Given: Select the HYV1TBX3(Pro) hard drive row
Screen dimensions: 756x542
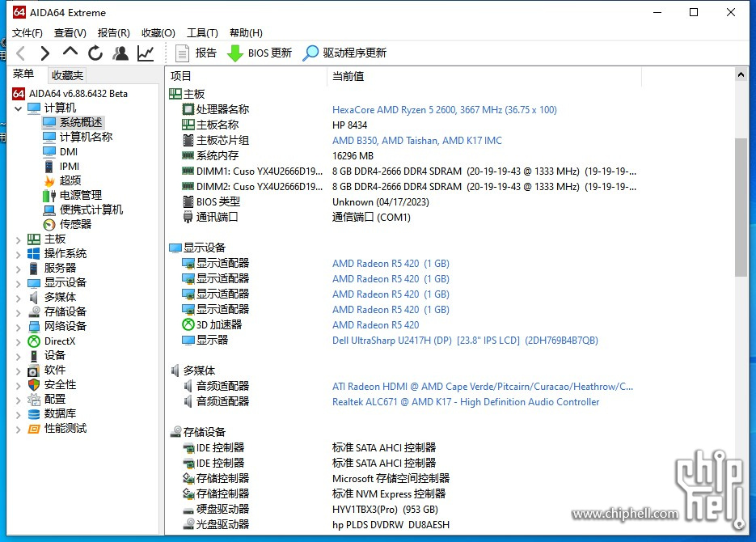Looking at the screenshot, I should [310, 509].
